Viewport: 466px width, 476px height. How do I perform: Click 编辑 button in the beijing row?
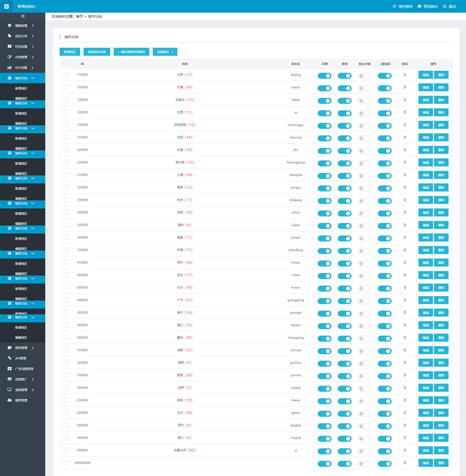426,74
